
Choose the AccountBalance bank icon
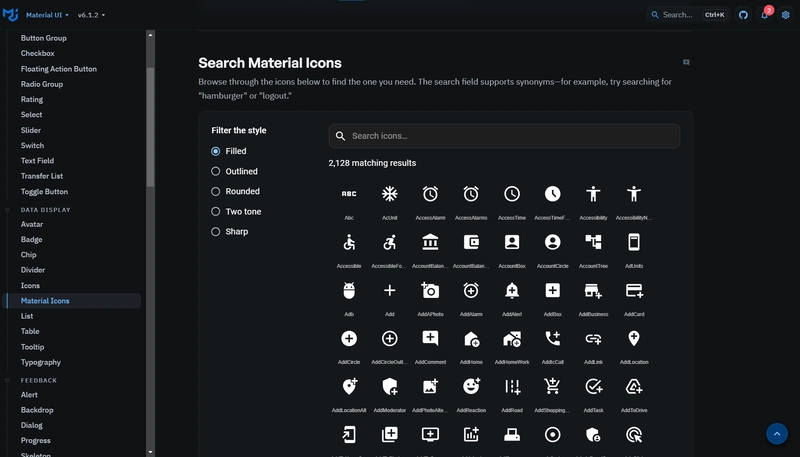[x=430, y=242]
